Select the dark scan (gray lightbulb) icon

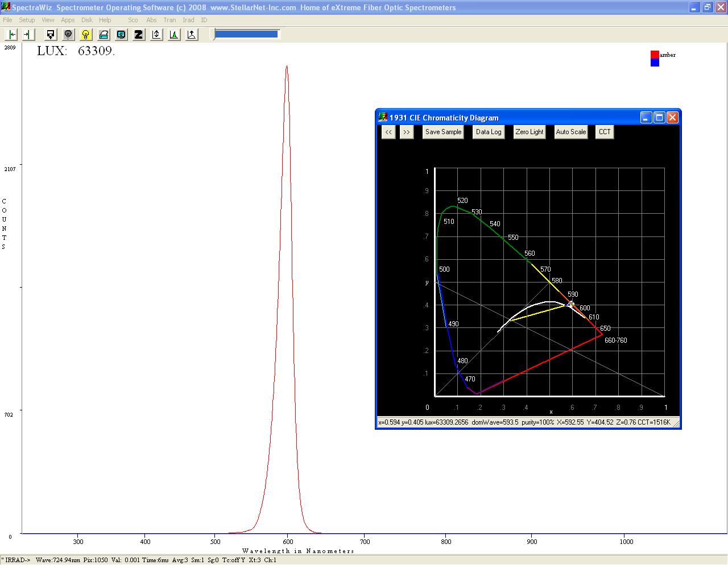click(68, 34)
